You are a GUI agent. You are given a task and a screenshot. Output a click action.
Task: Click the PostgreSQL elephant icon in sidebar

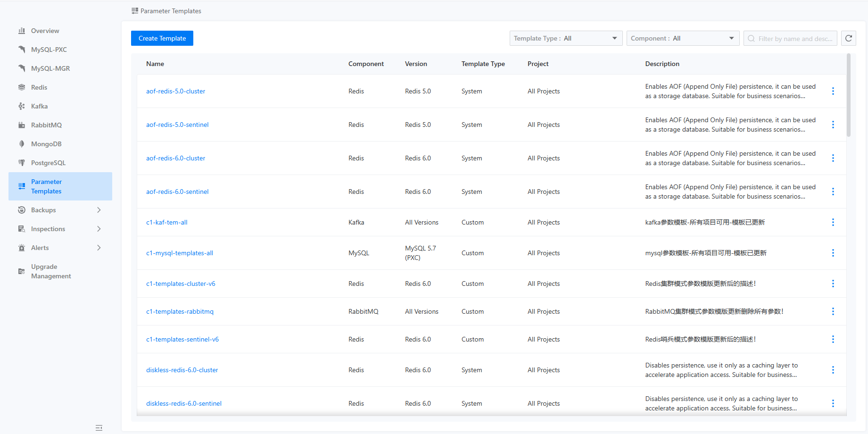point(22,163)
